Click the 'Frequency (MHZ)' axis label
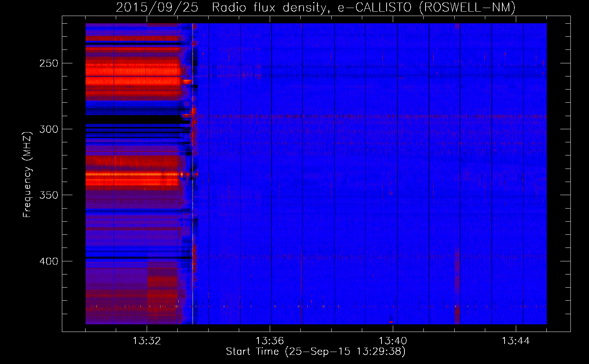Image resolution: width=589 pixels, height=364 pixels. click(27, 174)
